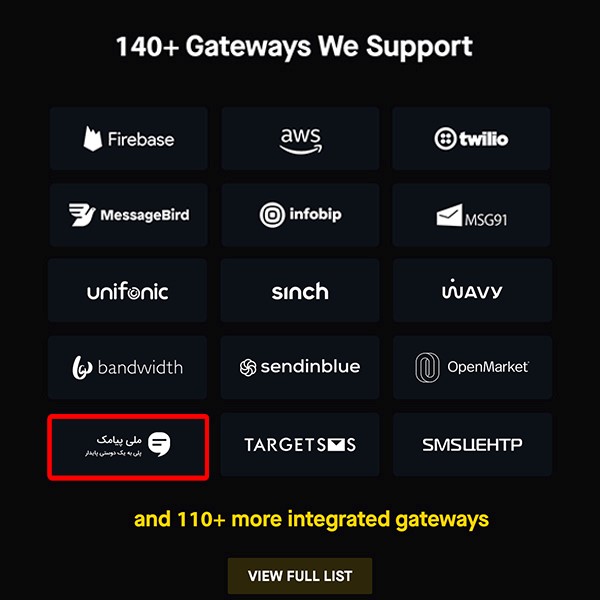Select the OpenMarket looped logo icon
The height and width of the screenshot is (600, 600).
[x=427, y=367]
